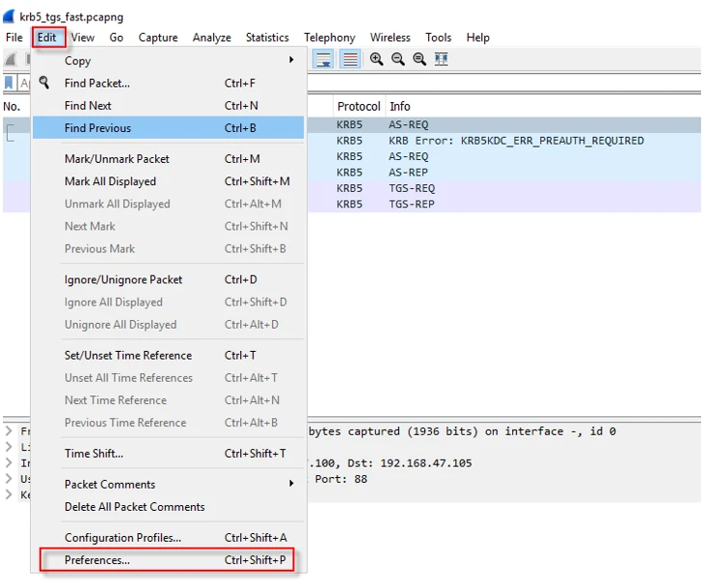The width and height of the screenshot is (703, 588).
Task: Choose Find Packet... in the menu
Action: point(97,83)
